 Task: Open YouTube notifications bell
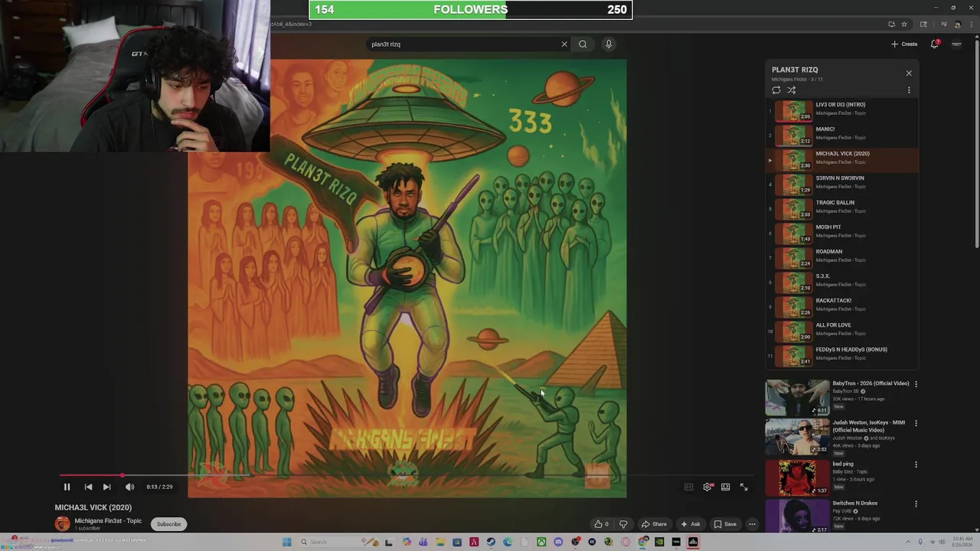[x=934, y=44]
